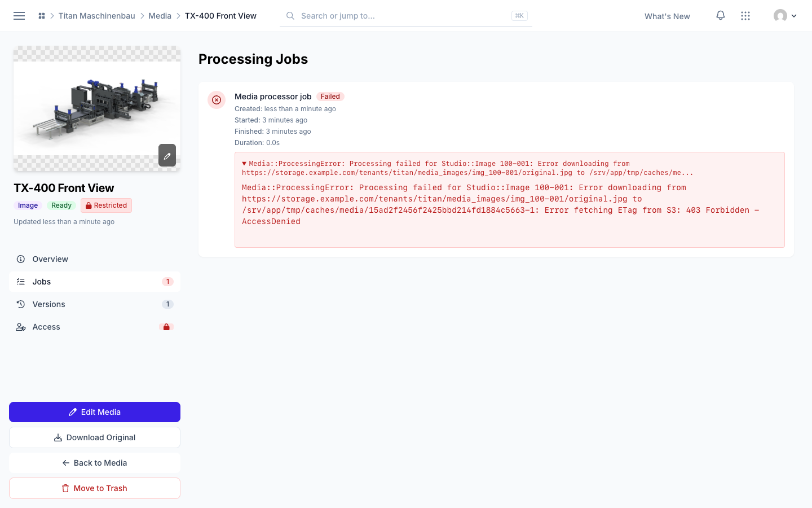Image resolution: width=812 pixels, height=508 pixels.
Task: Open the apps grid launcher
Action: click(745, 16)
